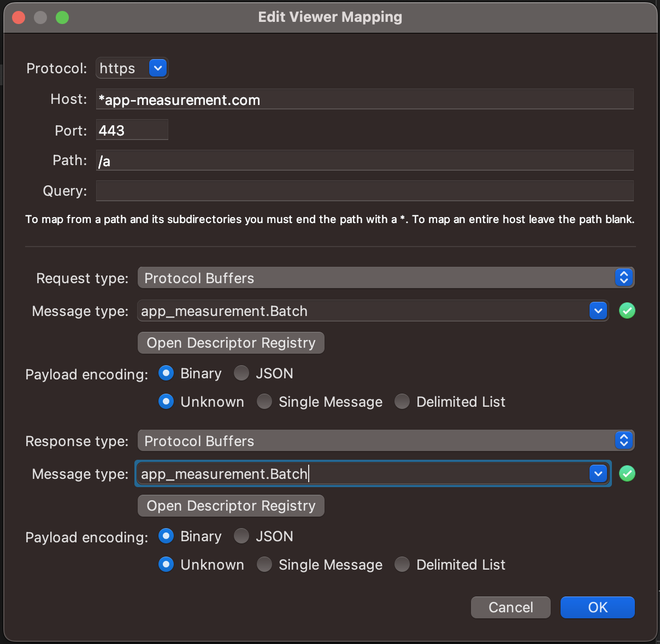Image resolution: width=660 pixels, height=644 pixels.
Task: Choose Single Message for the response payload
Action: (264, 564)
